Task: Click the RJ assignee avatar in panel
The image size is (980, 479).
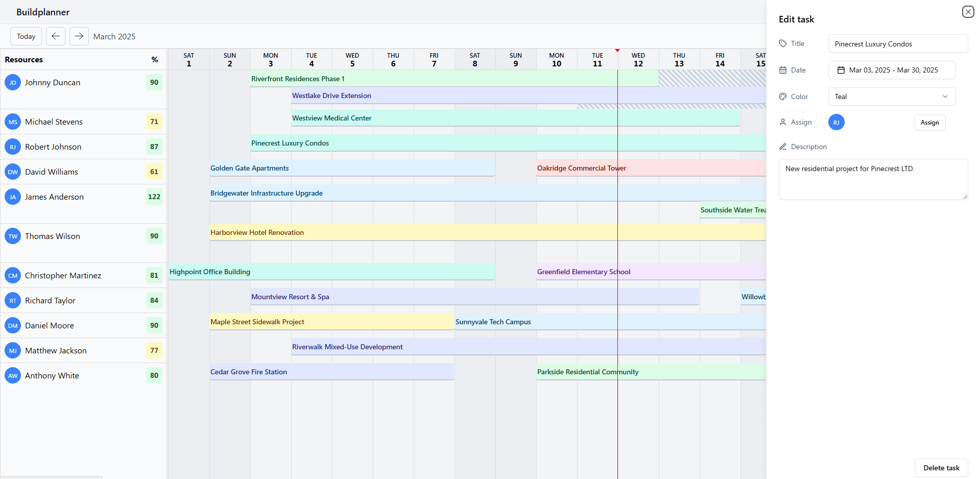Action: 836,123
